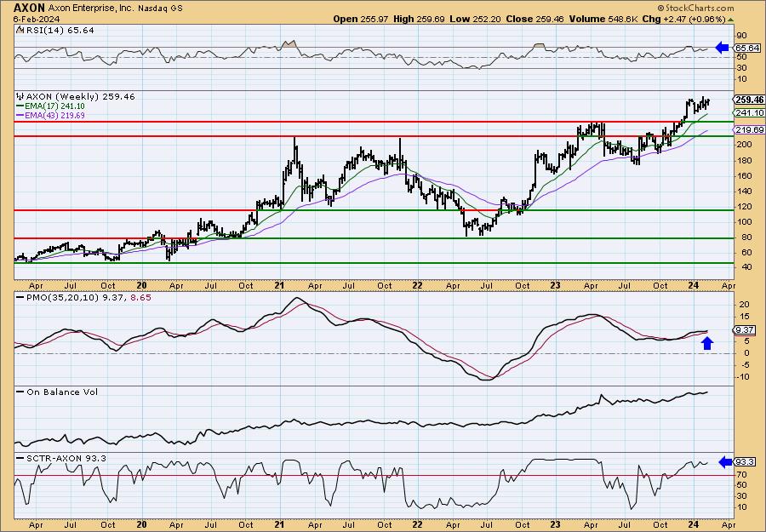Screen dimensions: 766x532
Task: Click the AXON (Weekly) 259.46 legend
Action: [x=80, y=97]
